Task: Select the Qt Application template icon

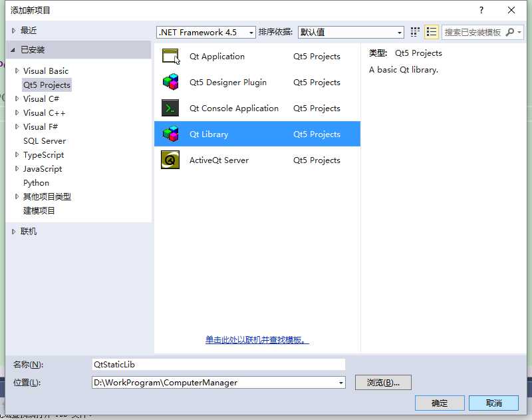Action: pyautogui.click(x=170, y=56)
